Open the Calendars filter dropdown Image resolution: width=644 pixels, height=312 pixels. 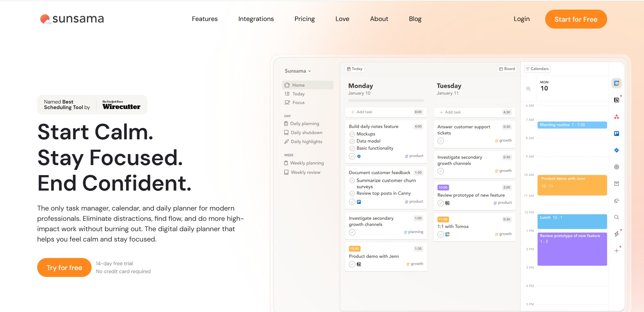pyautogui.click(x=537, y=69)
